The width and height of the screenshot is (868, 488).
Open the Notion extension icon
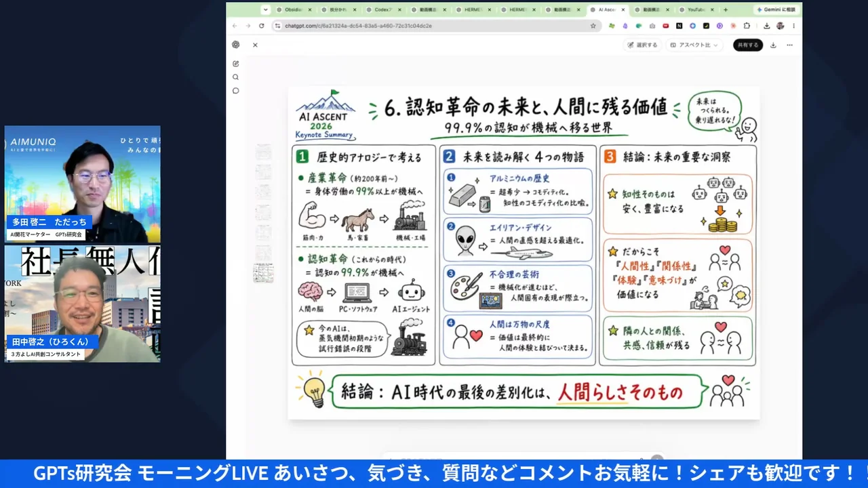click(x=679, y=26)
